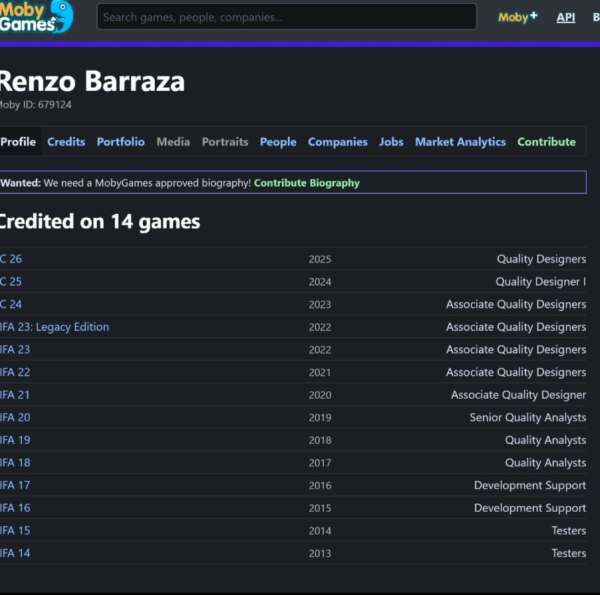Image resolution: width=600 pixels, height=595 pixels.
Task: Open the Companies tab
Action: tap(338, 142)
